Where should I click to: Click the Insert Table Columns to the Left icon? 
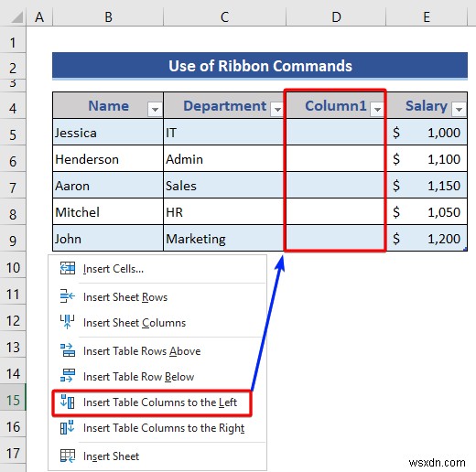tap(68, 402)
